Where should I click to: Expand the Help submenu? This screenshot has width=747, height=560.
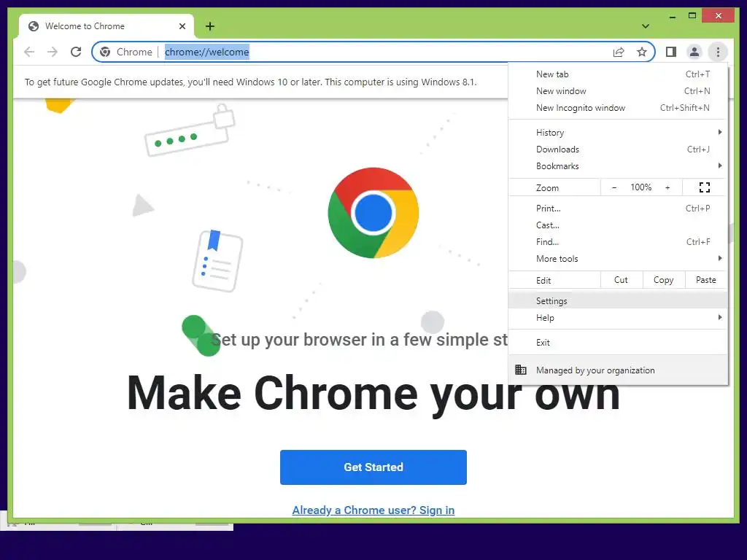(618, 318)
